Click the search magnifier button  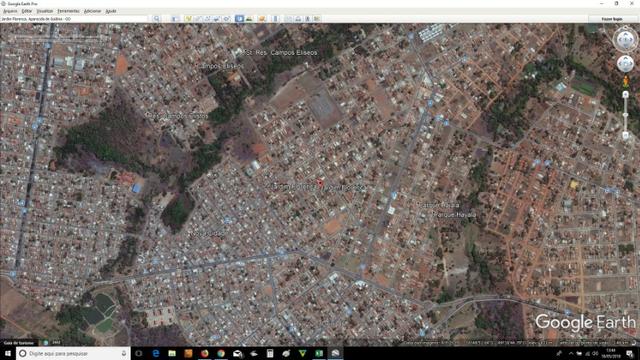[156, 19]
